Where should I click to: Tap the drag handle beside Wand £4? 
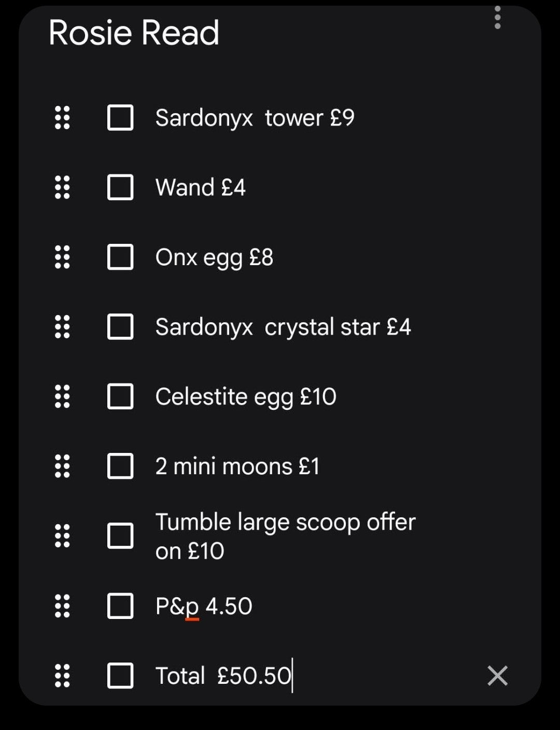62,187
